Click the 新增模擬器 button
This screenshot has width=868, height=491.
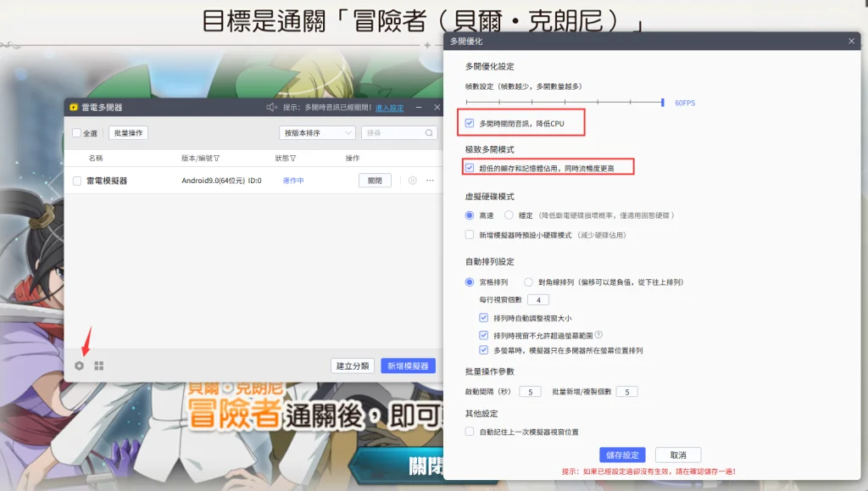(x=408, y=365)
